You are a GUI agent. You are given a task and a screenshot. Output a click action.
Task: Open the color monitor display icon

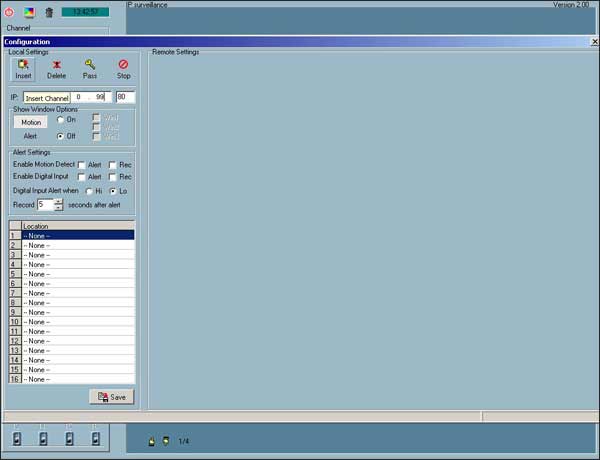pyautogui.click(x=29, y=12)
